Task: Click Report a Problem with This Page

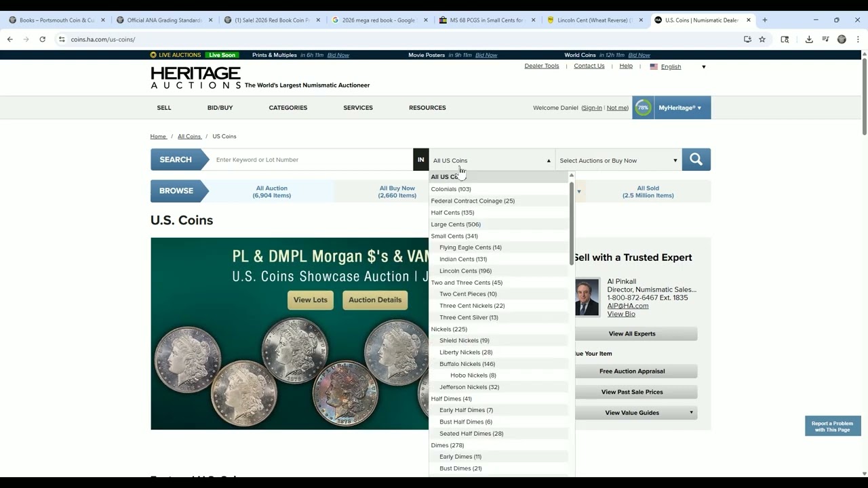Action: point(833,426)
